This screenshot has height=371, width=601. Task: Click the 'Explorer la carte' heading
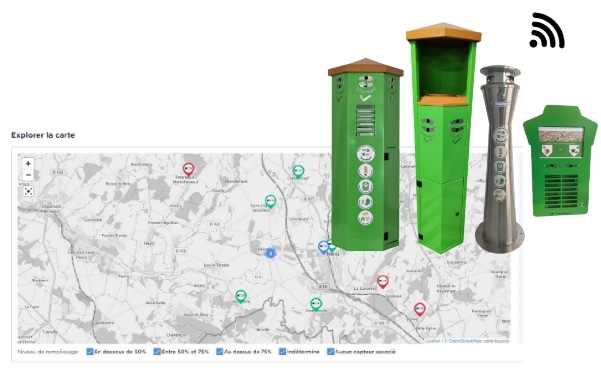[x=43, y=135]
